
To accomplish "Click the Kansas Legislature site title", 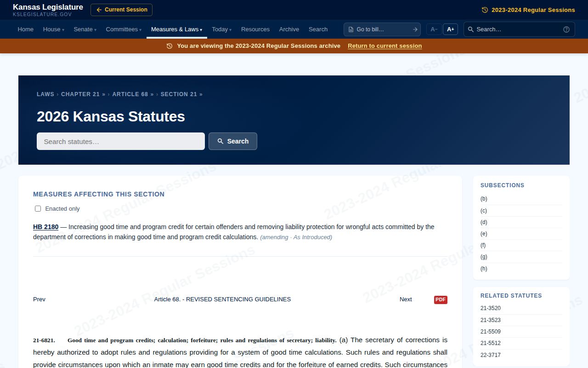I will click(x=48, y=7).
